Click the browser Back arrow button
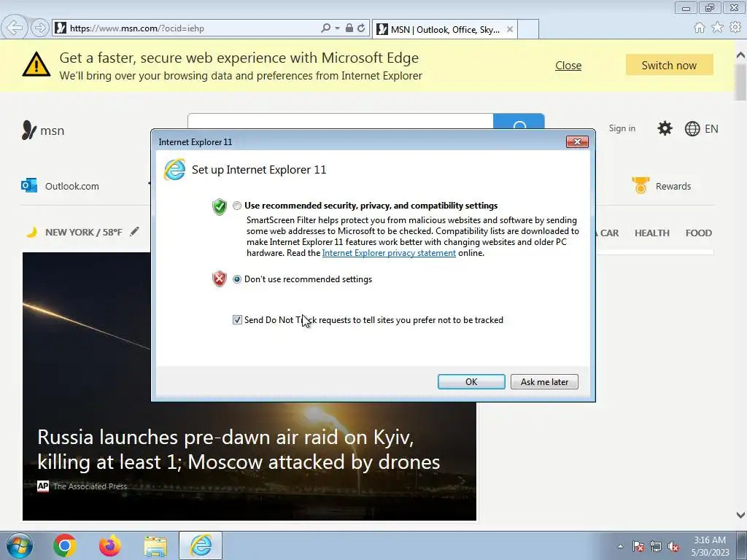This screenshot has height=560, width=747. click(x=15, y=28)
